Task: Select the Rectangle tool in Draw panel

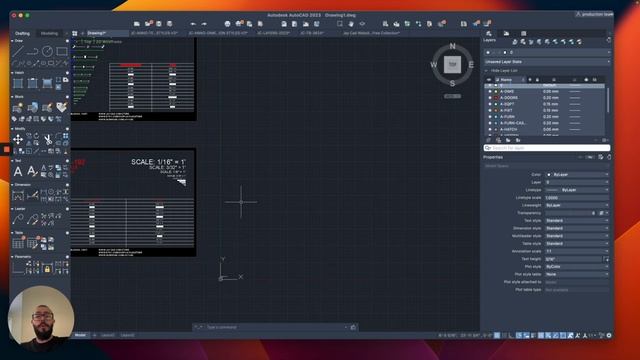Action: tap(62, 51)
